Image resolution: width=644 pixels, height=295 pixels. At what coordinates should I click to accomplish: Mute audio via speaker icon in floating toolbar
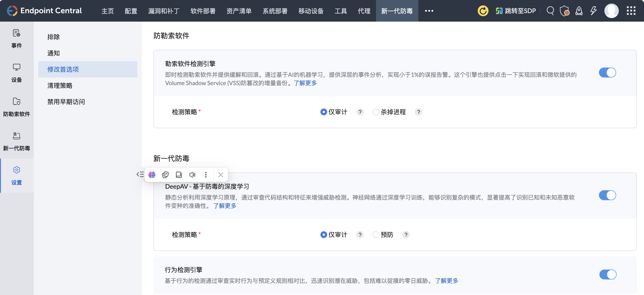(x=192, y=175)
